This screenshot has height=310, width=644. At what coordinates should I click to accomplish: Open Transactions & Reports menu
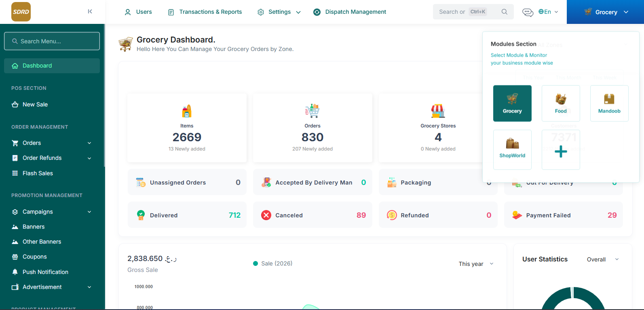(x=205, y=12)
